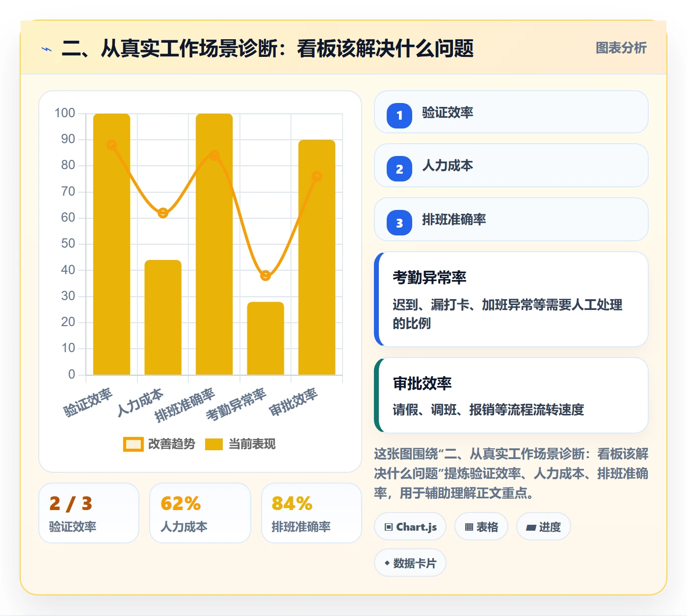The image size is (687, 616).
Task: Click the trend line point above 考勤异常率
Action: coord(265,276)
